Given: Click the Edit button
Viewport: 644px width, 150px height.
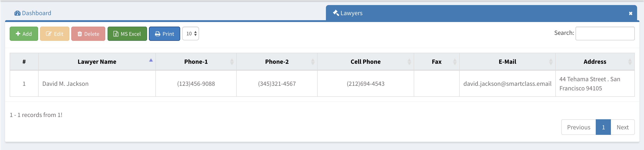Looking at the screenshot, I should (54, 34).
